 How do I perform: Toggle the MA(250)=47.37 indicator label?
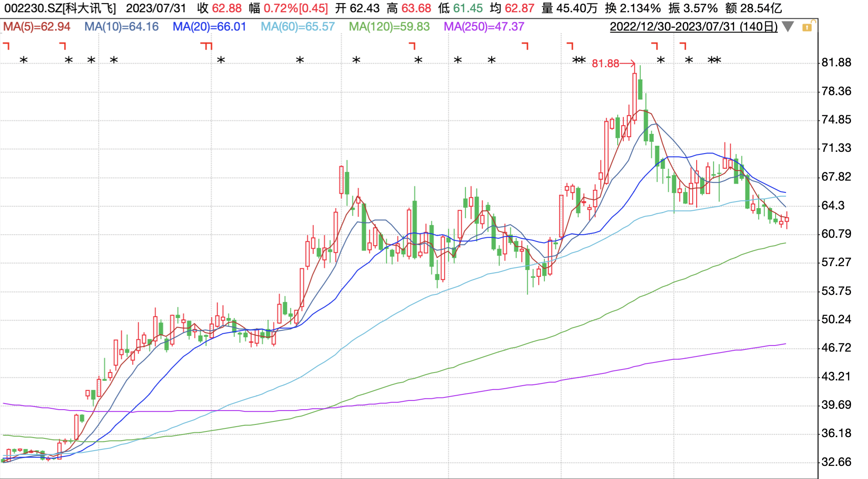click(484, 27)
